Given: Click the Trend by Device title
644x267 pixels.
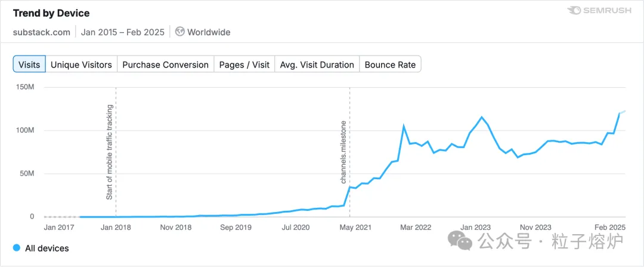Looking at the screenshot, I should 51,13.
